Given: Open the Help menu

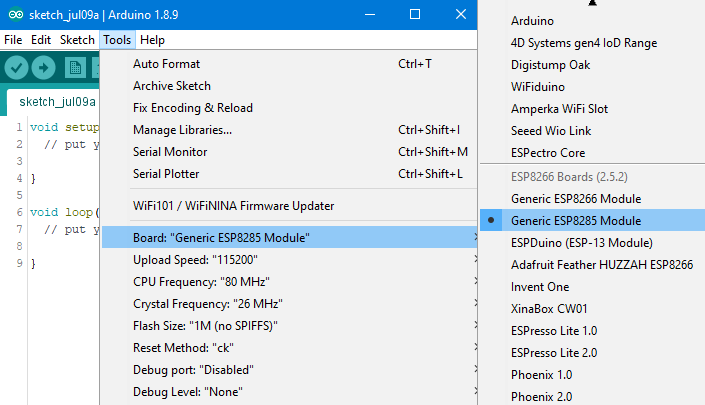Looking at the screenshot, I should coord(152,40).
